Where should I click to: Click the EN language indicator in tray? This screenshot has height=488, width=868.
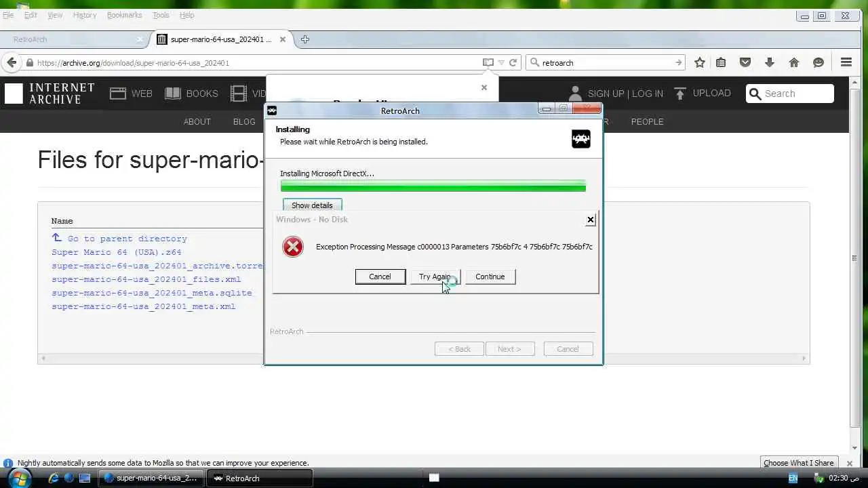coord(793,478)
